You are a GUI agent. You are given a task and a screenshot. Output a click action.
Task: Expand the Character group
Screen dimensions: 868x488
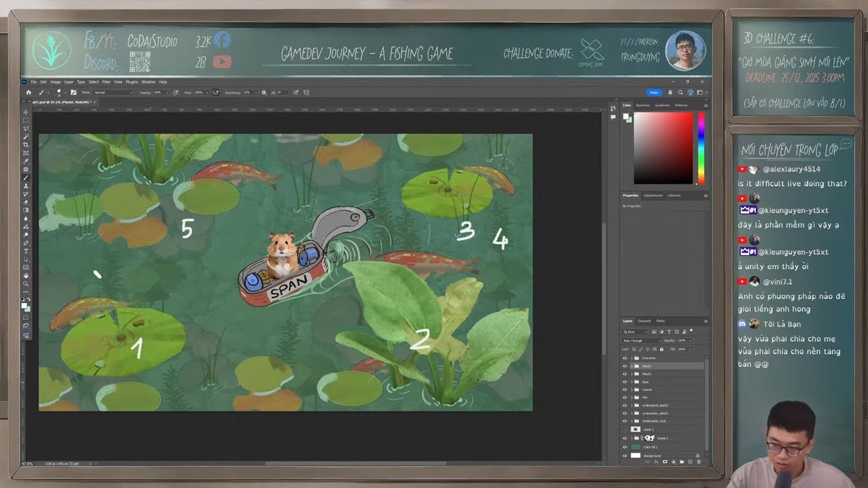point(631,358)
